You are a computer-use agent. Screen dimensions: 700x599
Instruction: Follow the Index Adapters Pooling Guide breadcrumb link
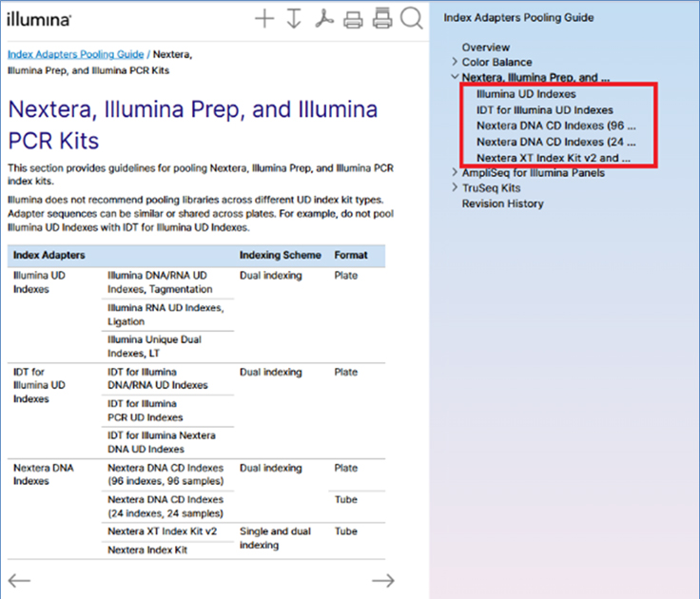(x=75, y=54)
